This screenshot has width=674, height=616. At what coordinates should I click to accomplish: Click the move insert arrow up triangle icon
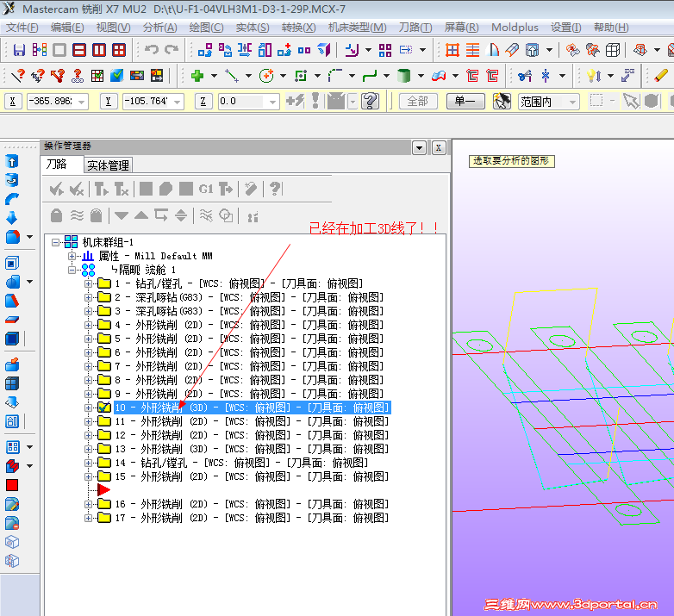point(141,215)
